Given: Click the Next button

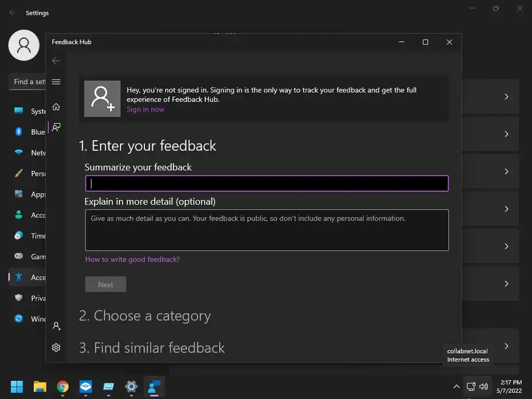Looking at the screenshot, I should [x=105, y=285].
